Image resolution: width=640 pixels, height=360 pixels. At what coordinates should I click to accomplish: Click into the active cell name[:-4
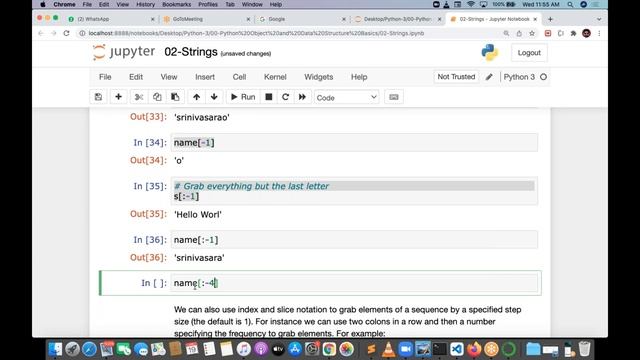click(x=354, y=283)
